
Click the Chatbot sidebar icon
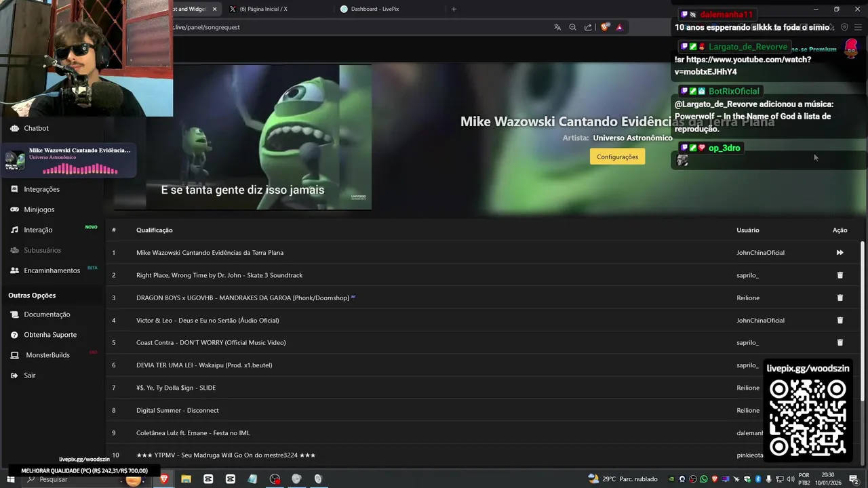(x=14, y=128)
